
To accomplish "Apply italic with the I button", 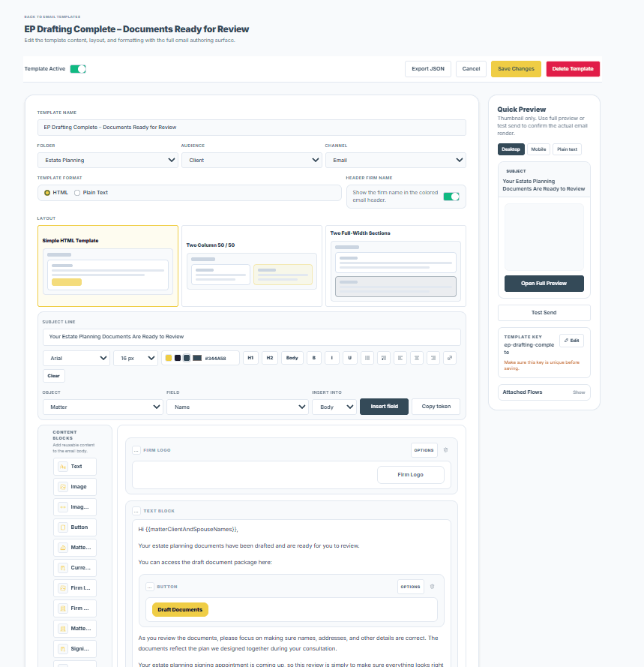I will (x=332, y=358).
